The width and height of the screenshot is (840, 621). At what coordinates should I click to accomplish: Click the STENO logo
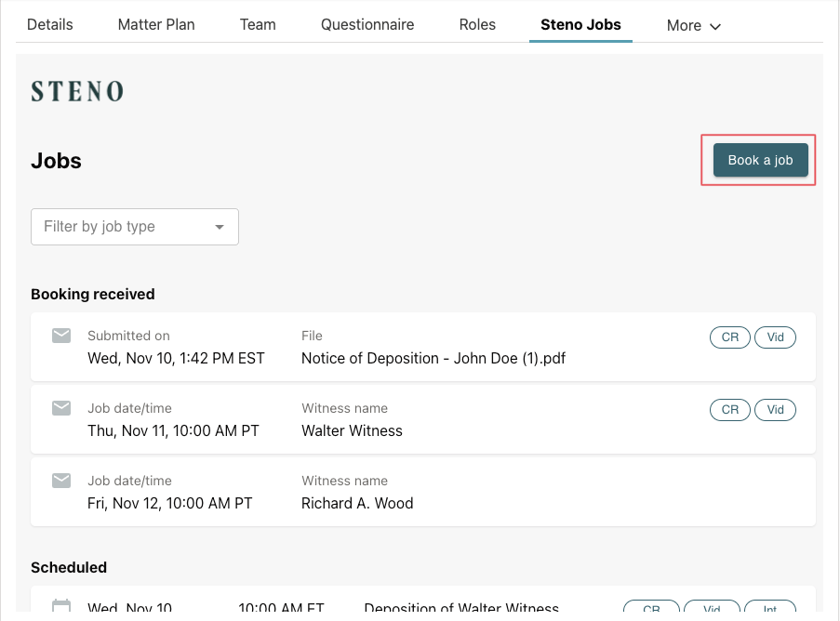[x=77, y=91]
